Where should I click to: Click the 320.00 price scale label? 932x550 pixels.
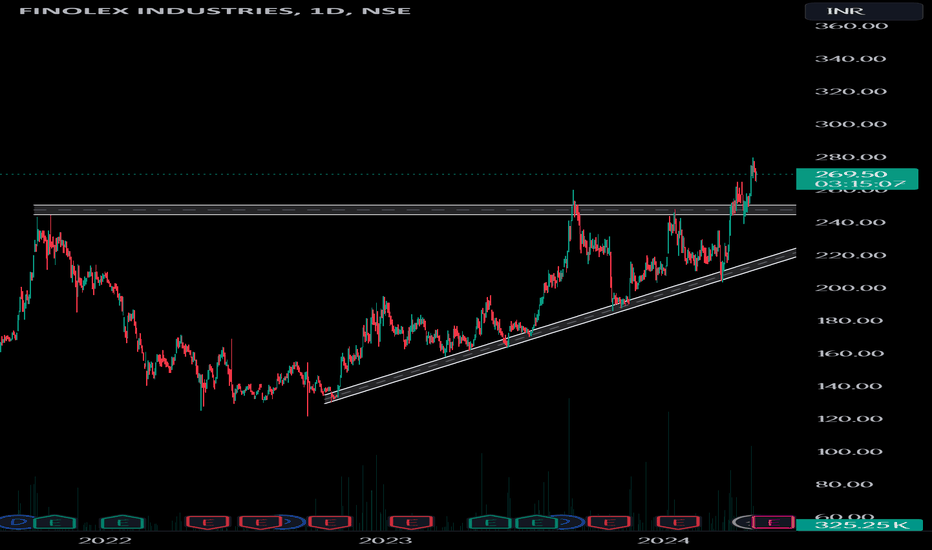851,92
